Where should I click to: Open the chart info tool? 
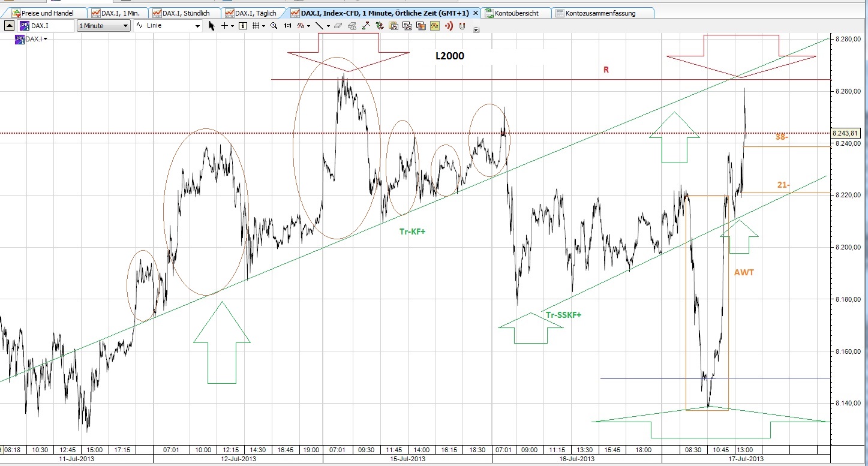[243, 26]
